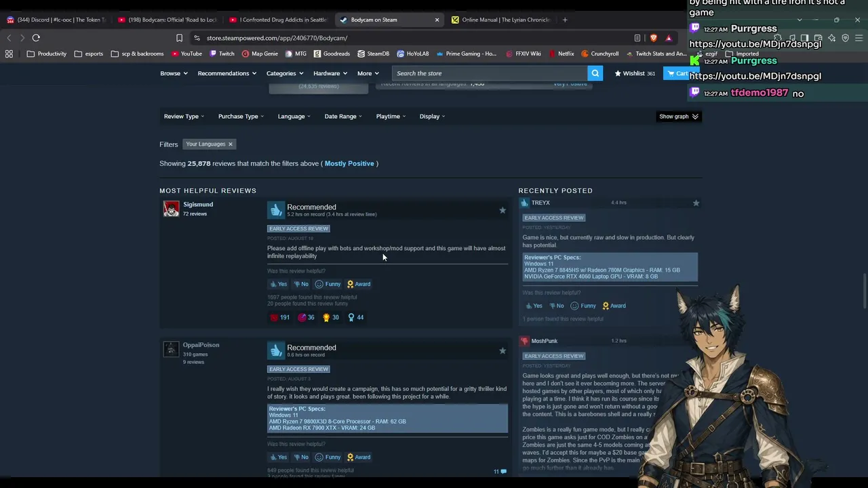This screenshot has width=868, height=488.
Task: Expand the Playtime filter dropdown
Action: [x=391, y=117]
